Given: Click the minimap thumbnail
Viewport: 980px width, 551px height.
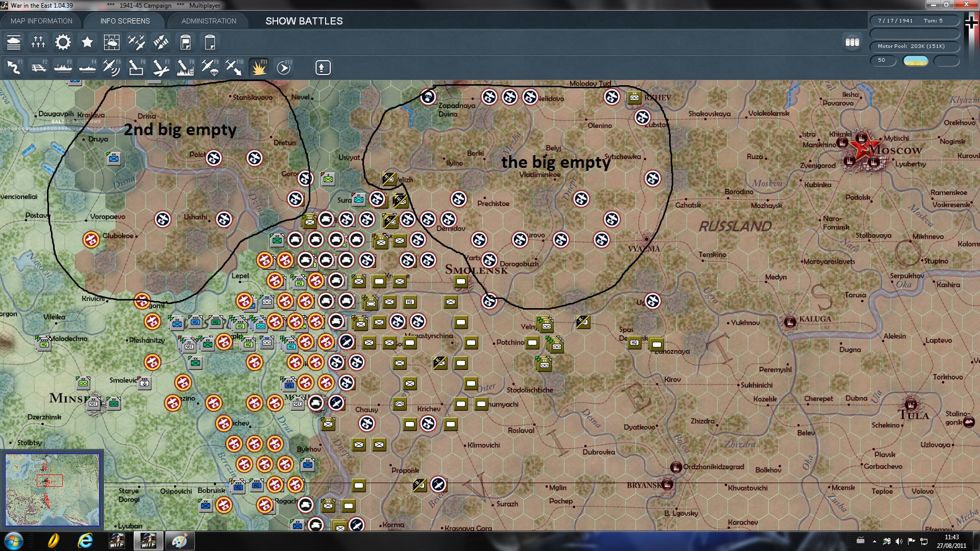Looking at the screenshot, I should pos(52,490).
